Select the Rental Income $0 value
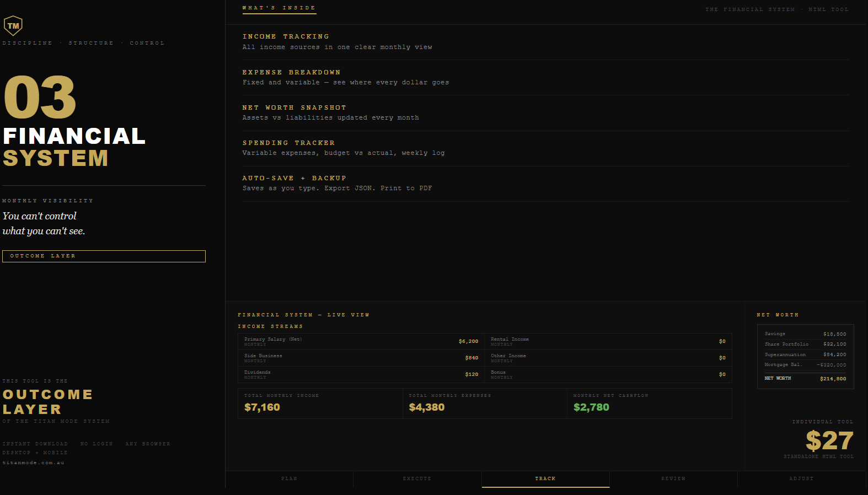 (722, 342)
